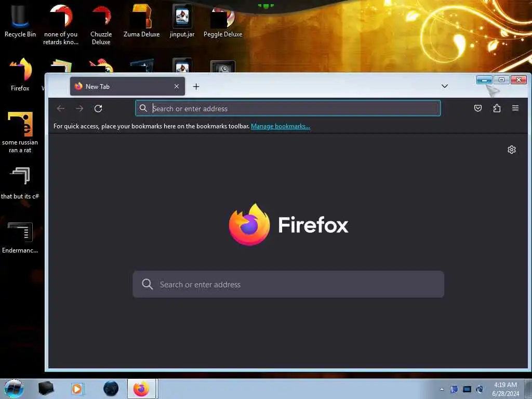Reload the current page in Firefox
Image resolution: width=532 pixels, height=399 pixels.
coord(98,109)
